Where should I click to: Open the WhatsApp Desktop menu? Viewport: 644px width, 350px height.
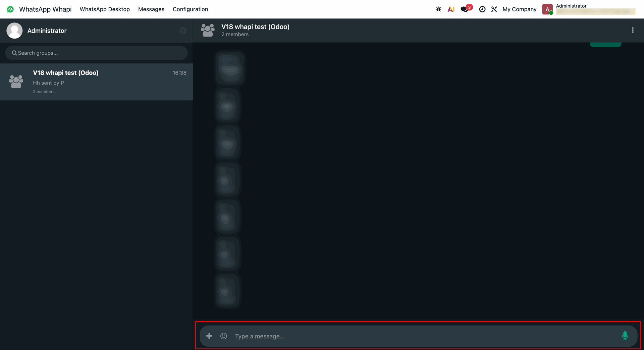click(x=105, y=9)
